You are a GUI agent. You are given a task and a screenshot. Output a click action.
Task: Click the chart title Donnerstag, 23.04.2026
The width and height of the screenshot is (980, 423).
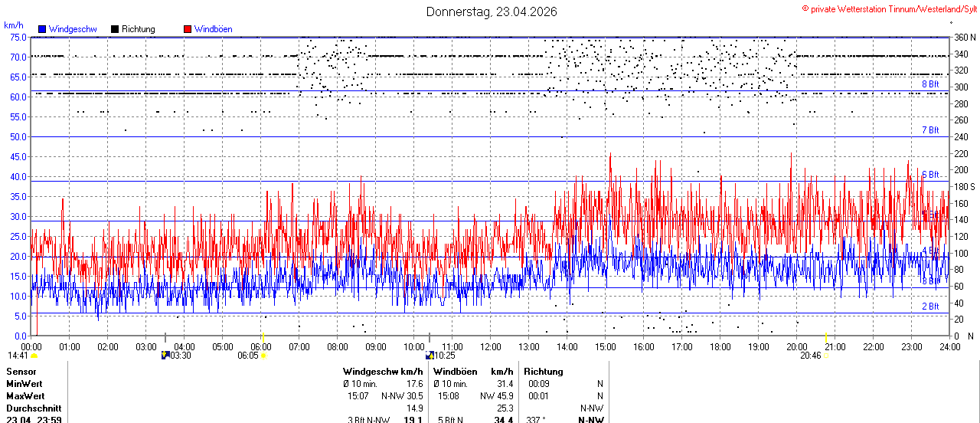pyautogui.click(x=492, y=11)
